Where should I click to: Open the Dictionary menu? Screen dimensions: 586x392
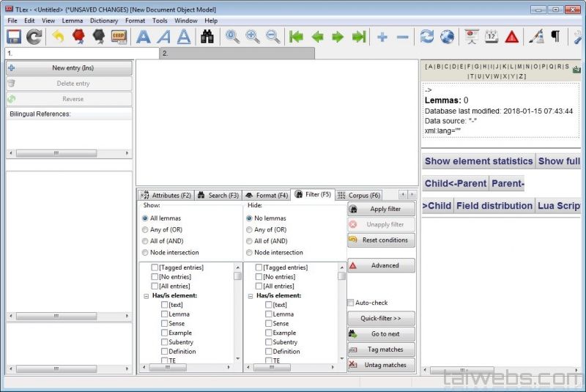(x=104, y=21)
